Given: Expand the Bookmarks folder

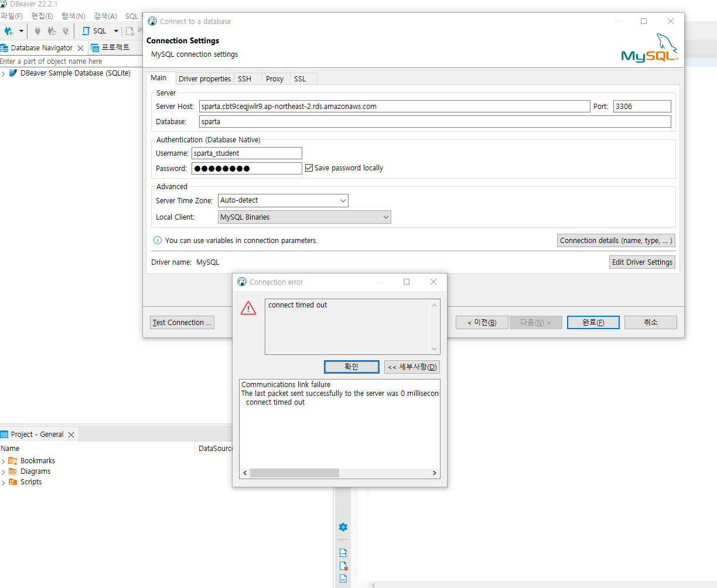Looking at the screenshot, I should (4, 461).
